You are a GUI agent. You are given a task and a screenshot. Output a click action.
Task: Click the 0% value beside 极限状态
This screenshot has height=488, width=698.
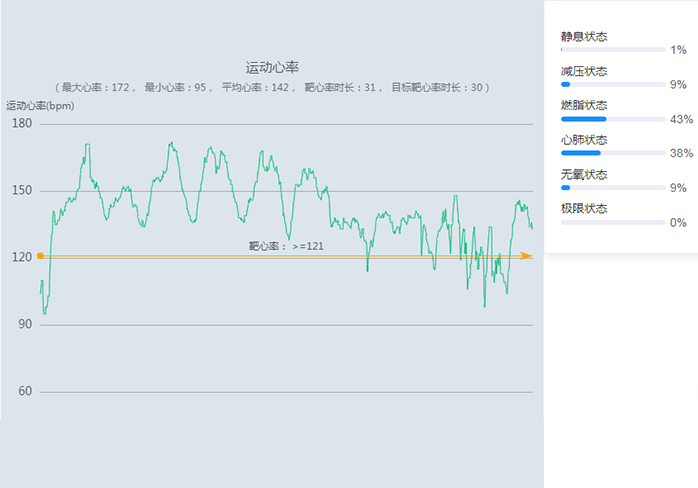[678, 222]
